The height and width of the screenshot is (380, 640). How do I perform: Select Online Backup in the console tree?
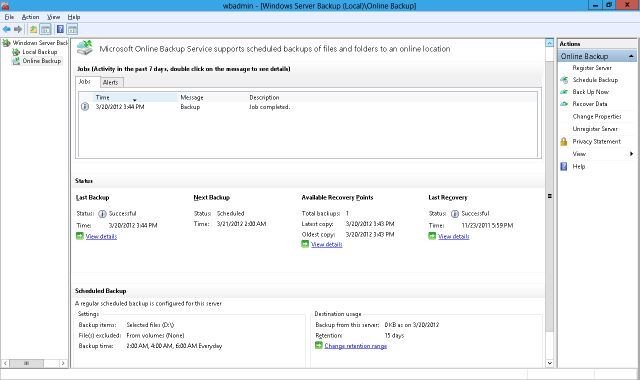(42, 61)
